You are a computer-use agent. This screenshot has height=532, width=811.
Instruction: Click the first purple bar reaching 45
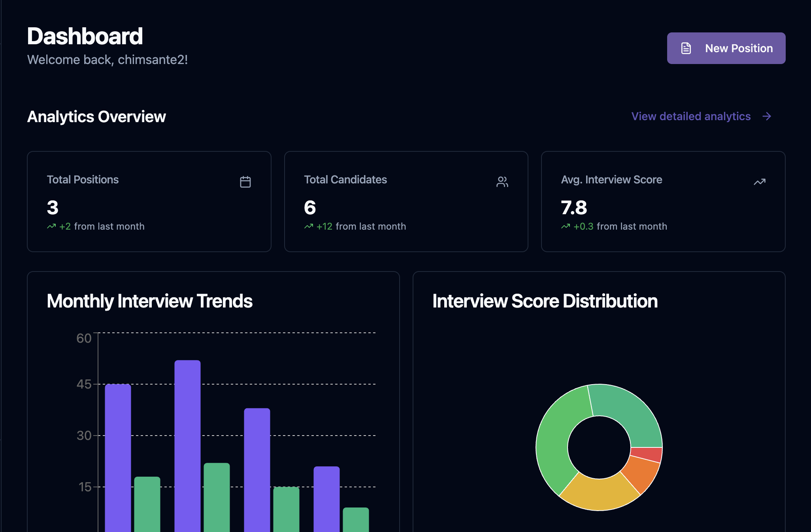(x=118, y=458)
